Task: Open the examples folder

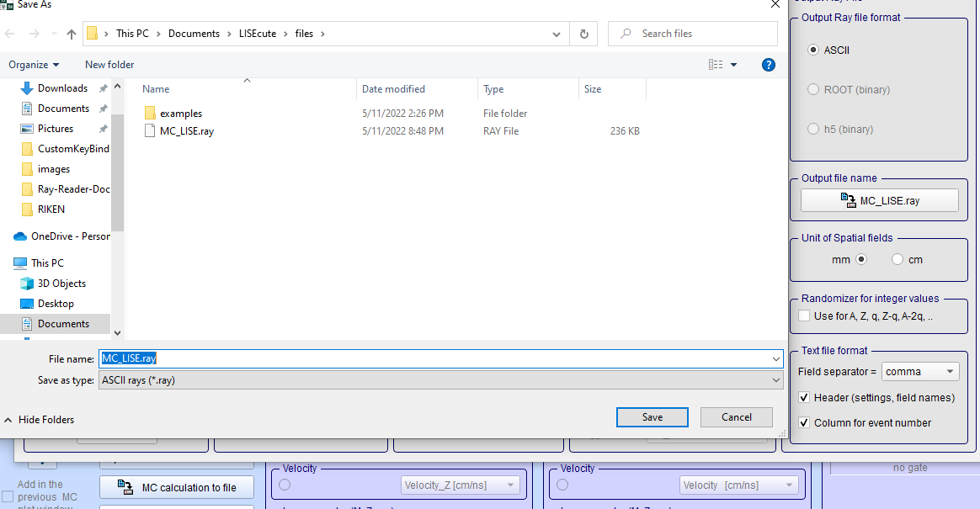Action: coord(180,114)
